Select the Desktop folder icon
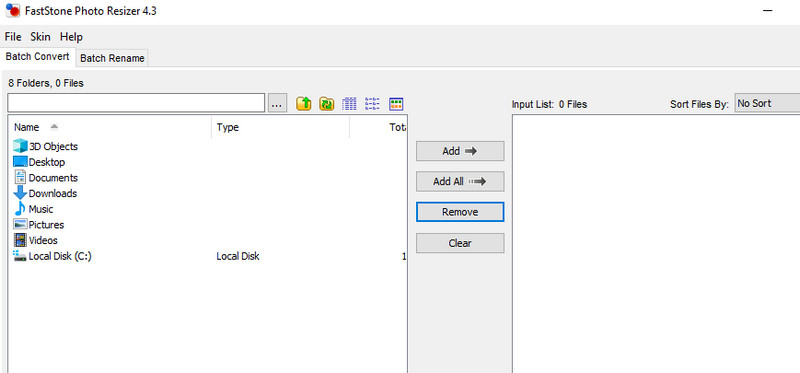The height and width of the screenshot is (373, 800). pos(20,162)
